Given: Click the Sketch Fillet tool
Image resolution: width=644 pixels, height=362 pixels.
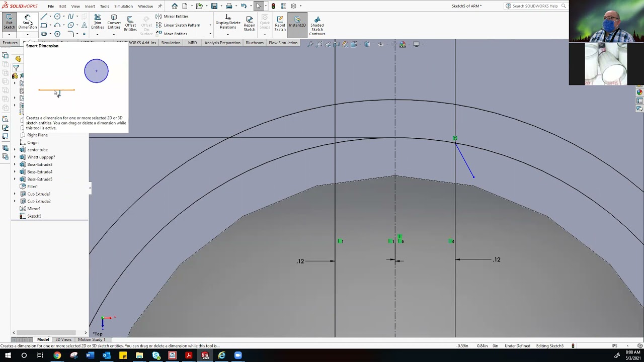Looking at the screenshot, I should 70,34.
